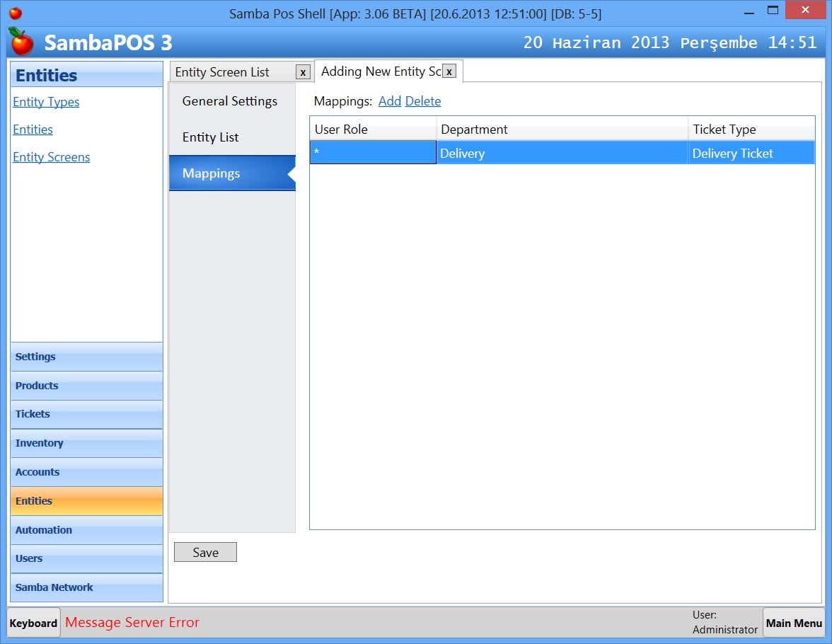Expand the Settings category
Viewport: 832px width, 644px height.
[x=35, y=357]
